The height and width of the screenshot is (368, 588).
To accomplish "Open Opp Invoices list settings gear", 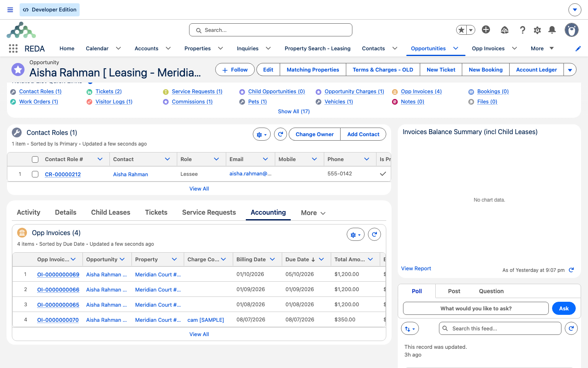I will [356, 234].
